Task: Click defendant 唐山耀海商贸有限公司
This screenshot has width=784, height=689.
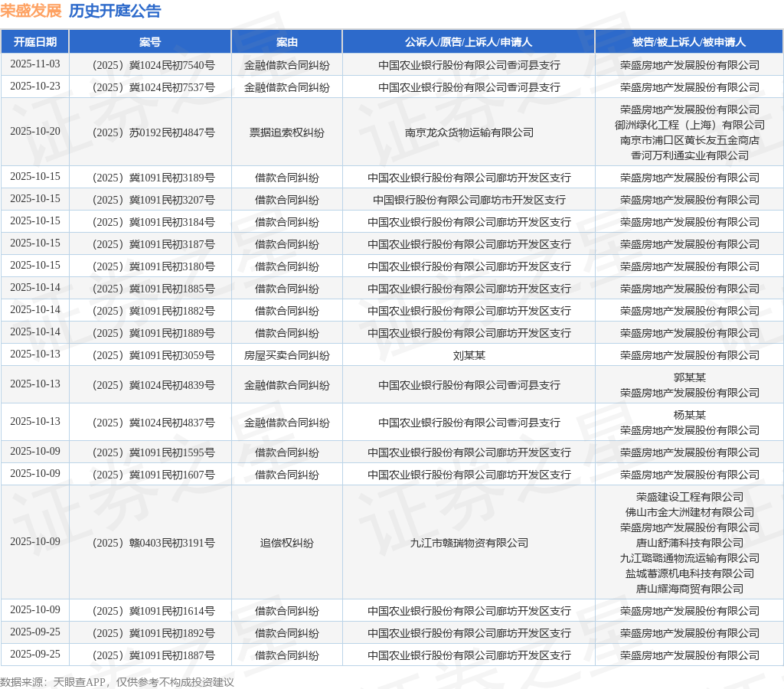Action: (690, 589)
